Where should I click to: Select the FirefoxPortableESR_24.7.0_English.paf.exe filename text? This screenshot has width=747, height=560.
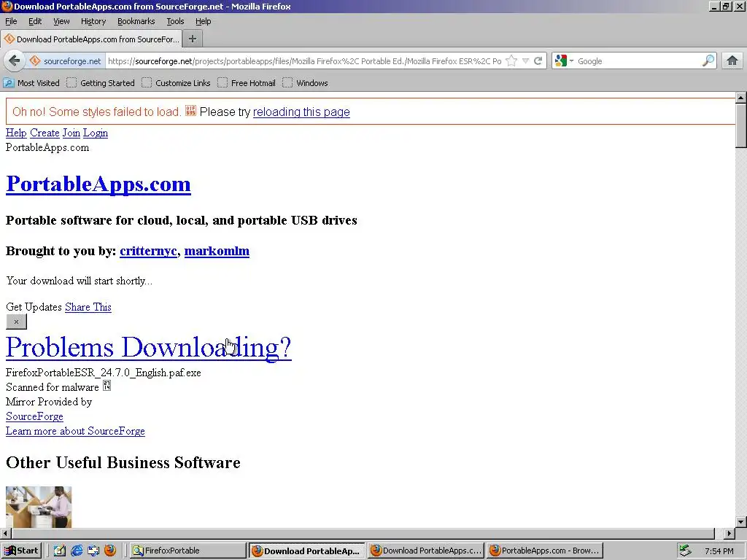pyautogui.click(x=104, y=373)
